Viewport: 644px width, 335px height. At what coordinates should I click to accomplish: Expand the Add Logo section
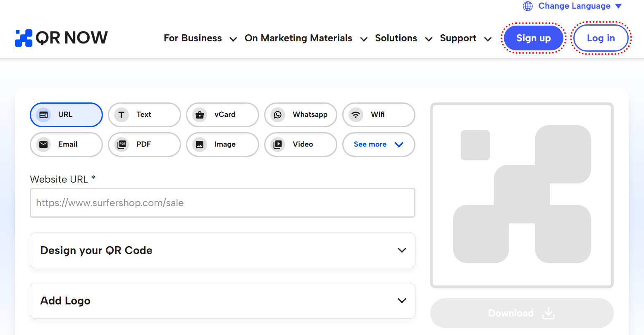pos(222,301)
